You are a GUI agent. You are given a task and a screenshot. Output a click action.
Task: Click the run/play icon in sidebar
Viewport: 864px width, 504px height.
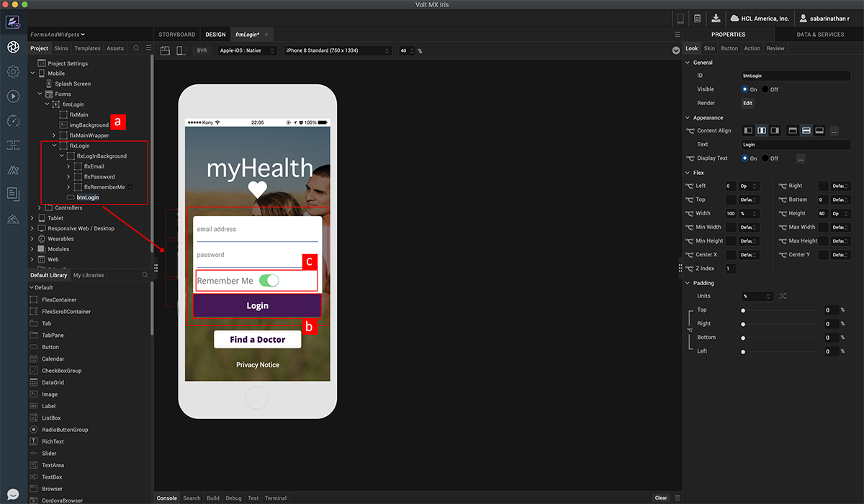pos(13,96)
